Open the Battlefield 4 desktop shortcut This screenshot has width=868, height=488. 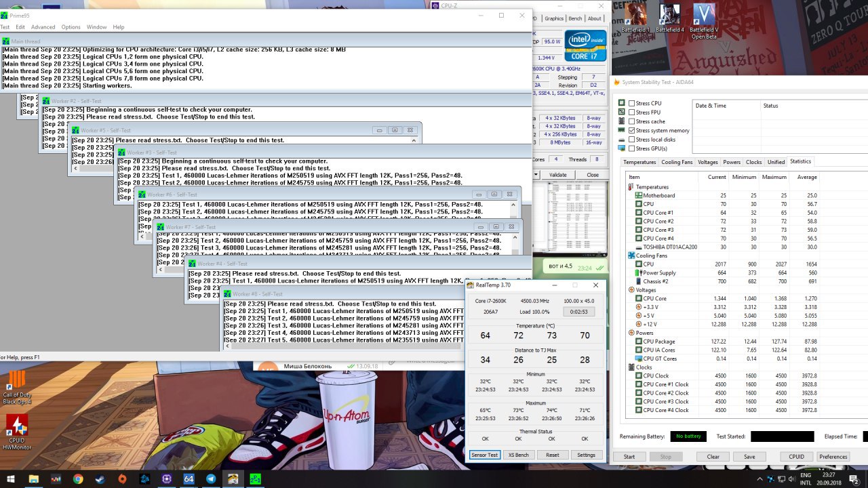pyautogui.click(x=670, y=18)
